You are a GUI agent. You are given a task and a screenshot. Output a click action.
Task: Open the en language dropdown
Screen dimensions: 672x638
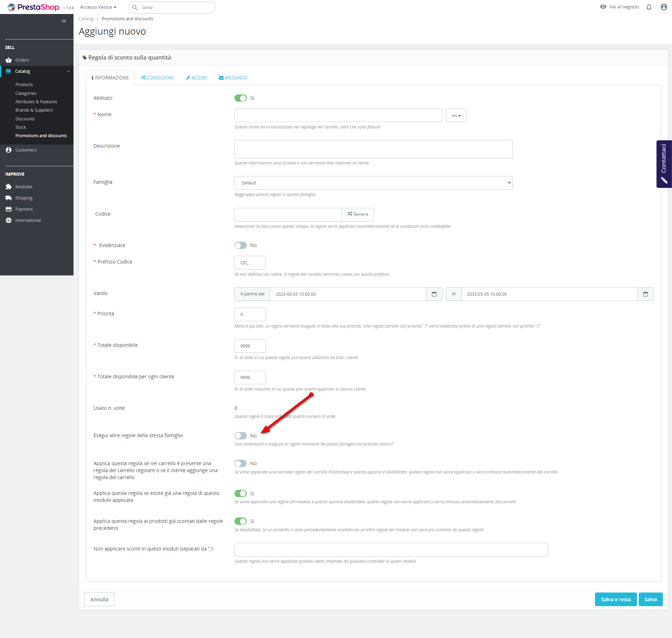click(456, 116)
